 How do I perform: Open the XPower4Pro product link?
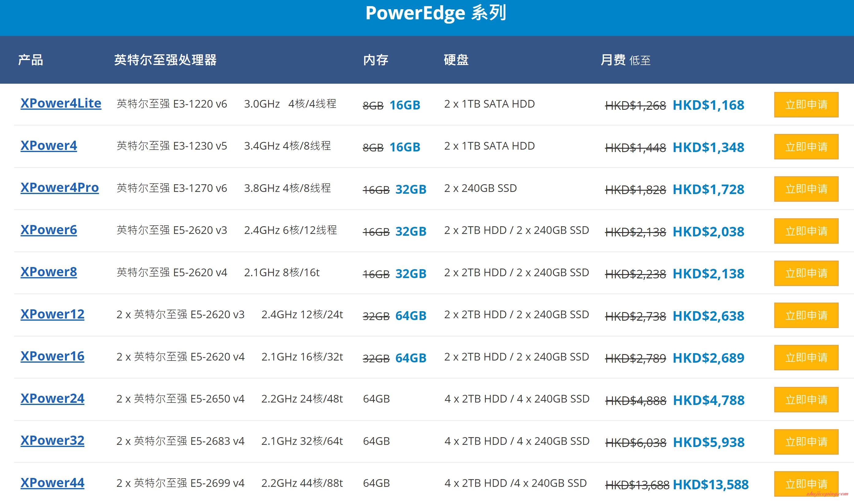[x=60, y=188]
